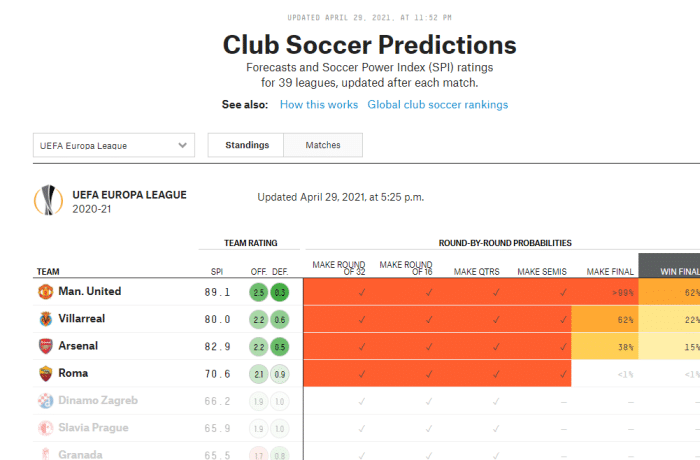Switch to the Standings tab
This screenshot has width=700, height=460.
(246, 145)
